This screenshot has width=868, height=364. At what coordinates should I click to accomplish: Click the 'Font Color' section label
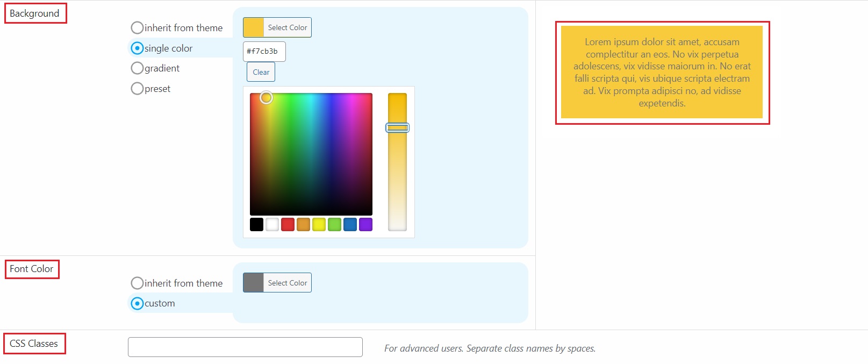[x=31, y=269]
